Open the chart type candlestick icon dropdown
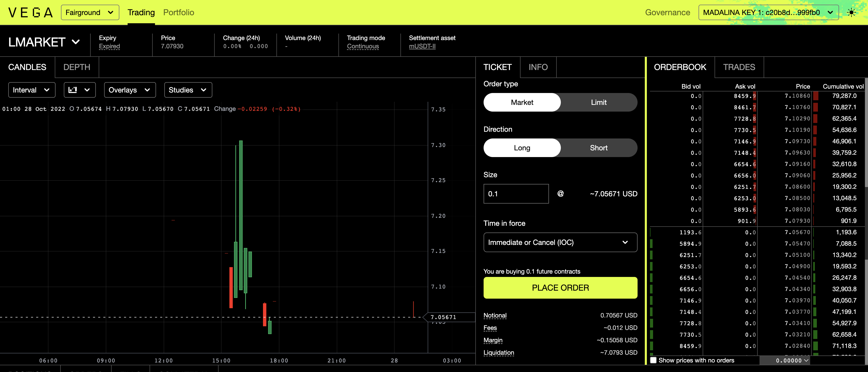Viewport: 868px width, 372px height. pos(80,90)
